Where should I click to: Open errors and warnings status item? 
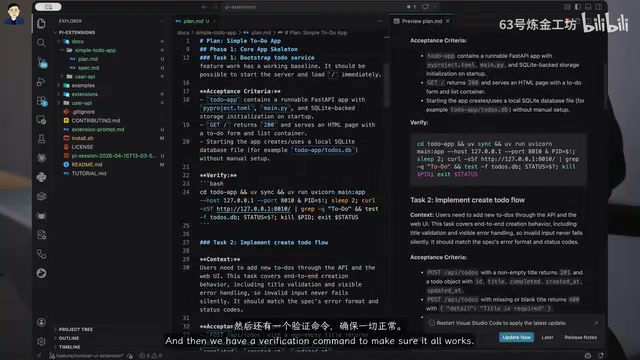[151, 356]
